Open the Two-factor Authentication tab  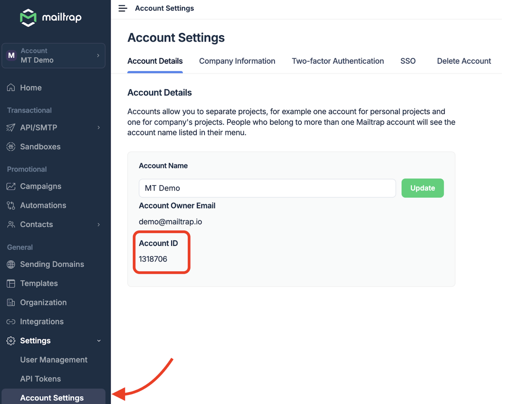coord(338,61)
